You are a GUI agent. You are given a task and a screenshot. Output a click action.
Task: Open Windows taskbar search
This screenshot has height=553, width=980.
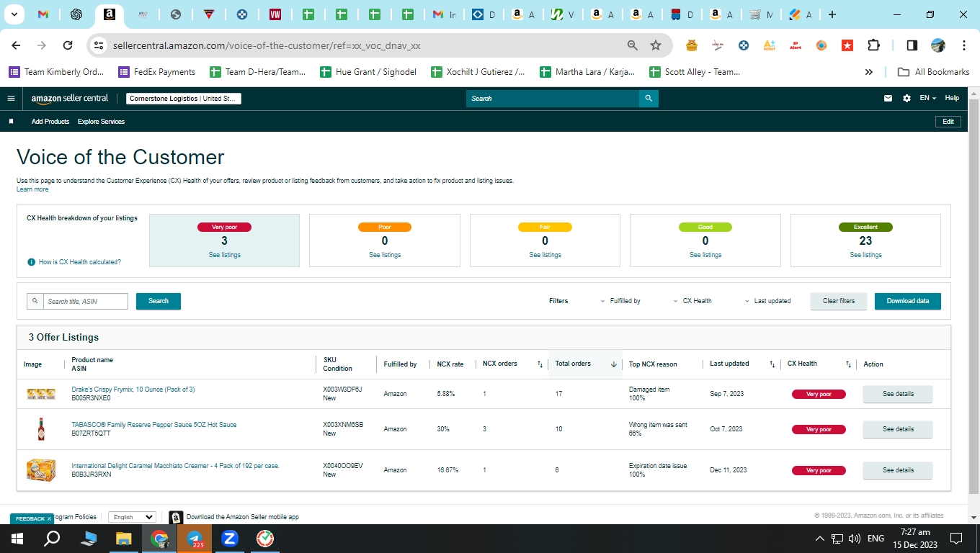pyautogui.click(x=52, y=538)
